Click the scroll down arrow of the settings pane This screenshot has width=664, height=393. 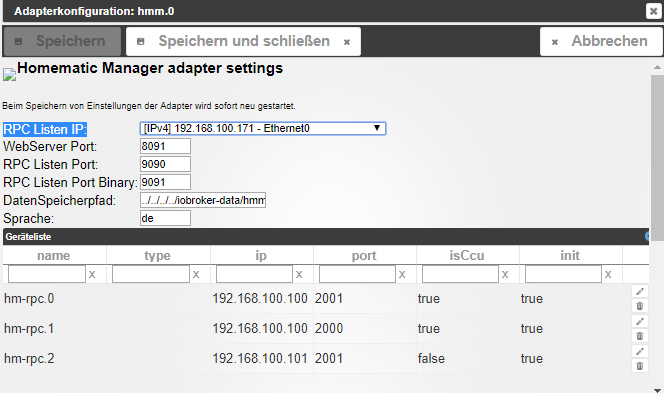pos(657,390)
